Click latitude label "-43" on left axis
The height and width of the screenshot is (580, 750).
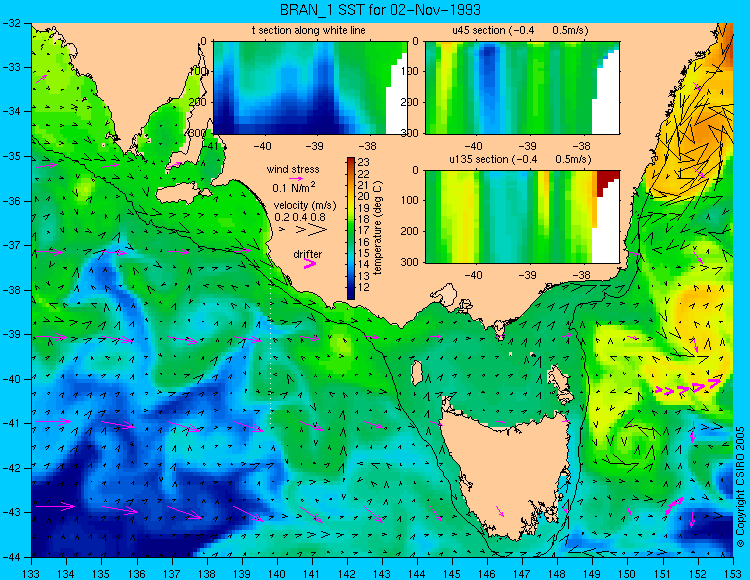click(11, 512)
